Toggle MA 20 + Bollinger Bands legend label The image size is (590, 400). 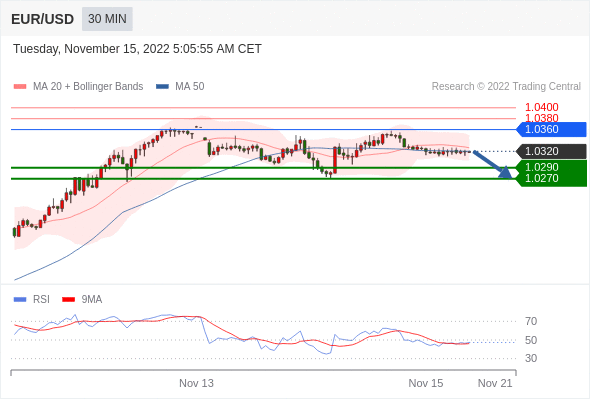pyautogui.click(x=88, y=87)
